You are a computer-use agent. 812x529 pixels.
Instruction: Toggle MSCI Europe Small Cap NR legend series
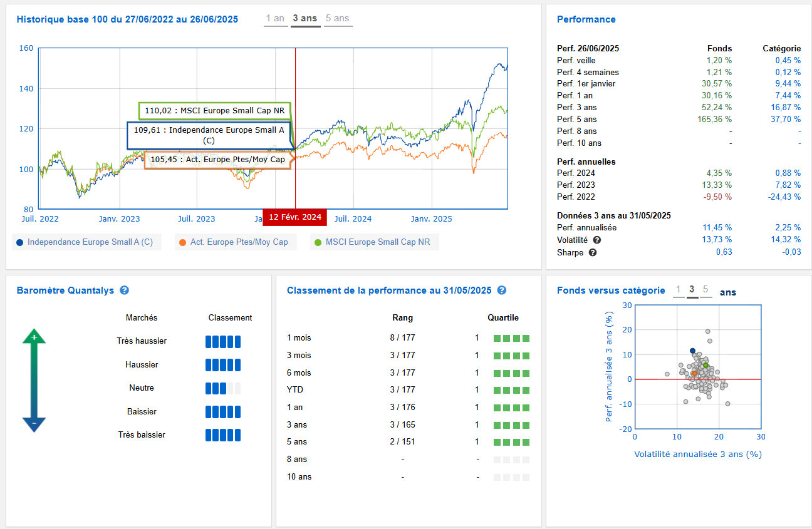(374, 242)
